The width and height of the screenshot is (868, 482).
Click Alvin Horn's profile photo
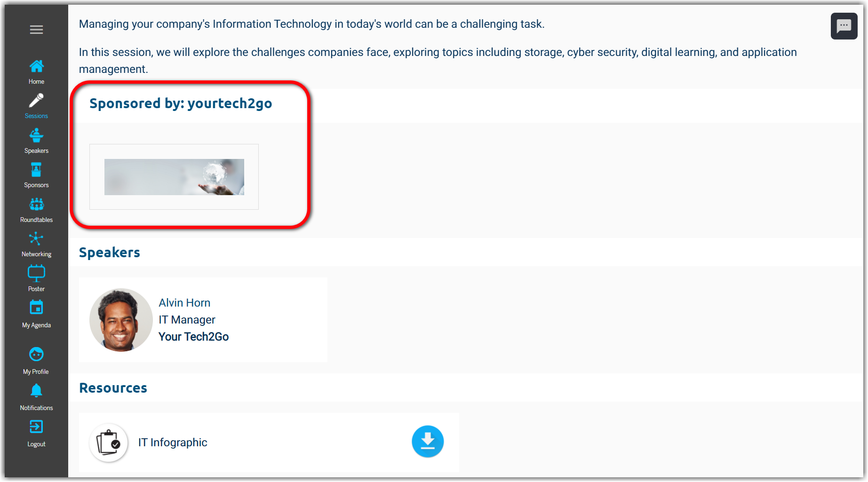(121, 320)
